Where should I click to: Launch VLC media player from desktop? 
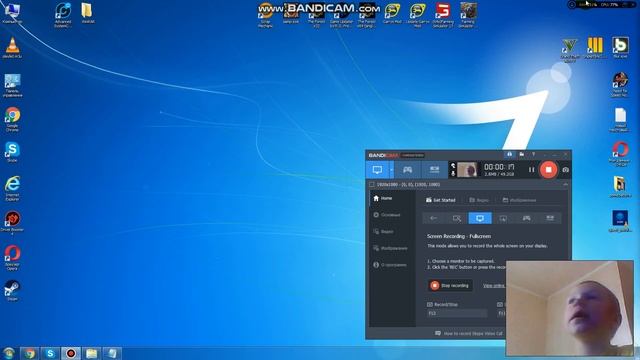tap(12, 48)
